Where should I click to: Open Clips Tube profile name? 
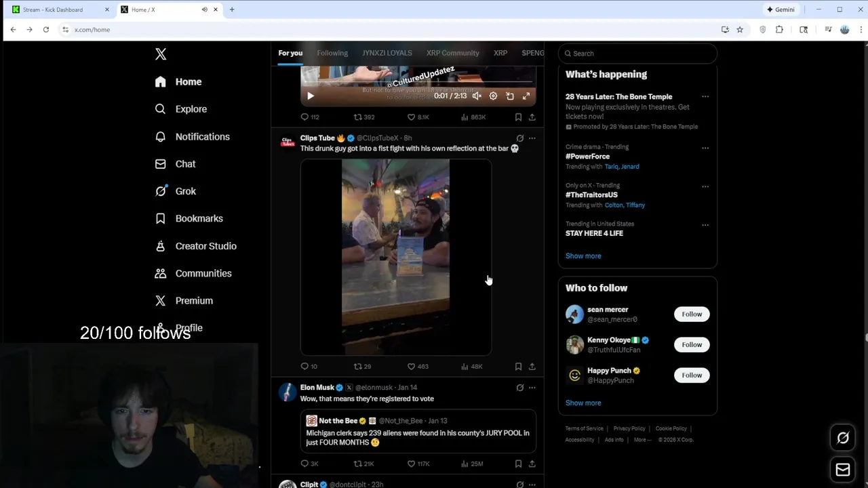coord(317,138)
